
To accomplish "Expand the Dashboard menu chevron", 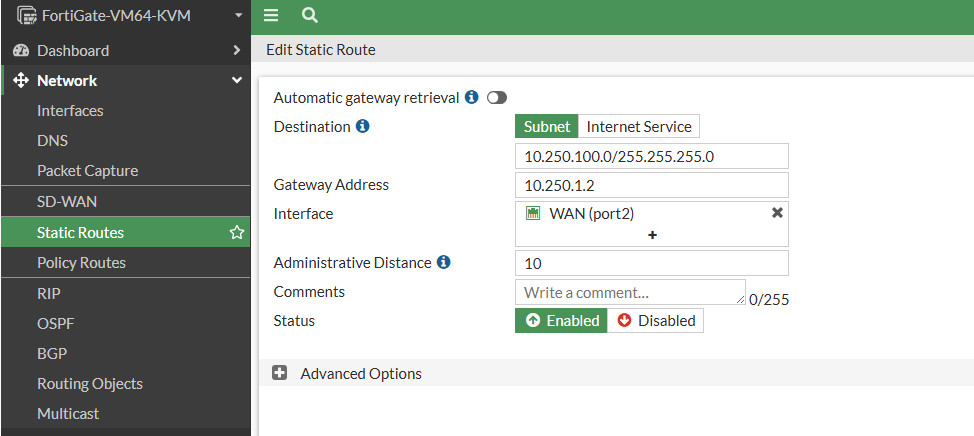I will coord(237,50).
